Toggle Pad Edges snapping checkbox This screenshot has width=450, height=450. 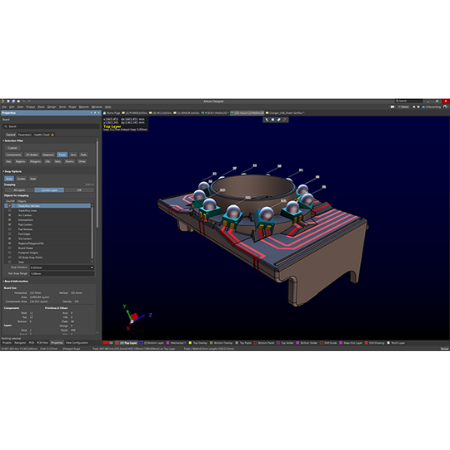pyautogui.click(x=9, y=234)
